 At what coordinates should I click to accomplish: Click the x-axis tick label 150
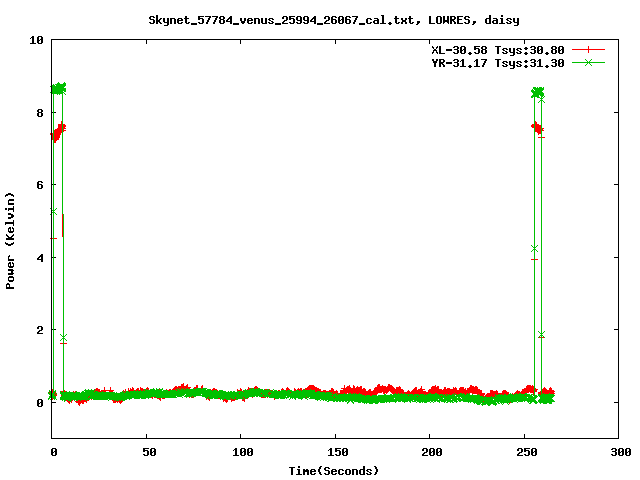click(338, 452)
